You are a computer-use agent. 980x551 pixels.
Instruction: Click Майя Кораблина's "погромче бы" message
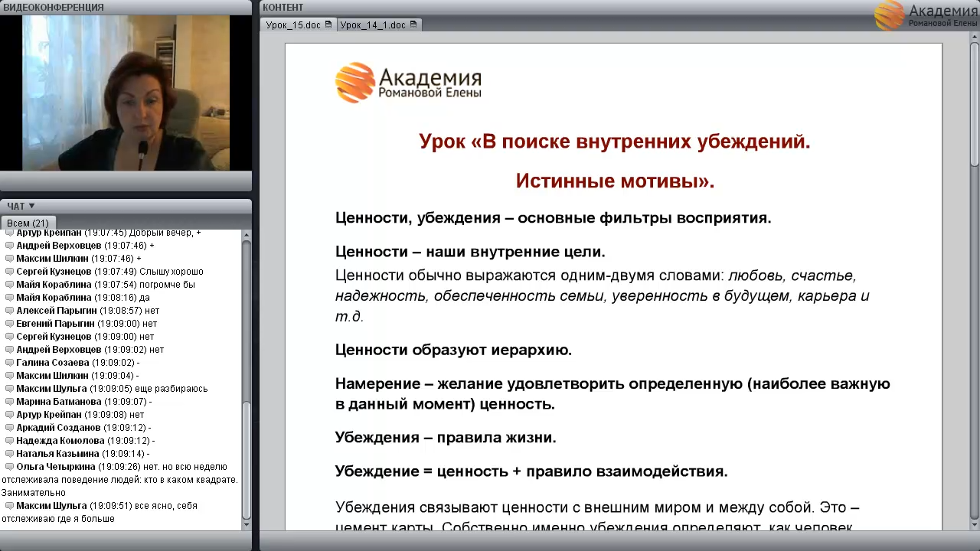coord(168,285)
